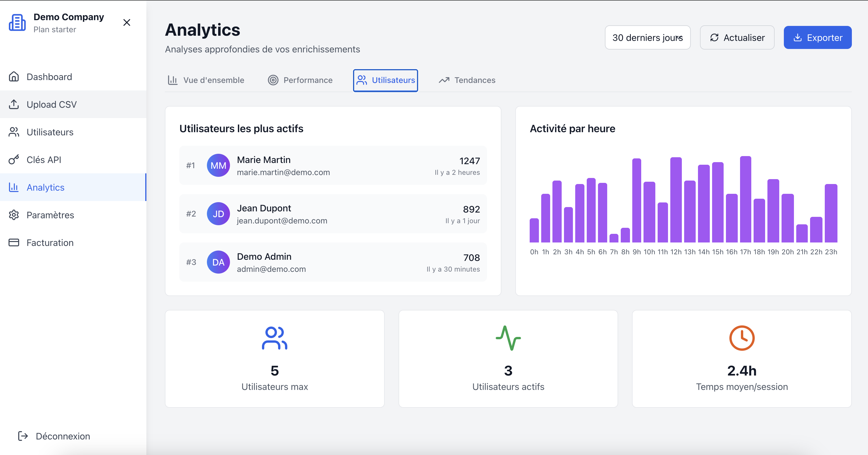The width and height of the screenshot is (868, 455).
Task: Click the blue users icon above Utilisateurs max
Action: pyautogui.click(x=274, y=338)
